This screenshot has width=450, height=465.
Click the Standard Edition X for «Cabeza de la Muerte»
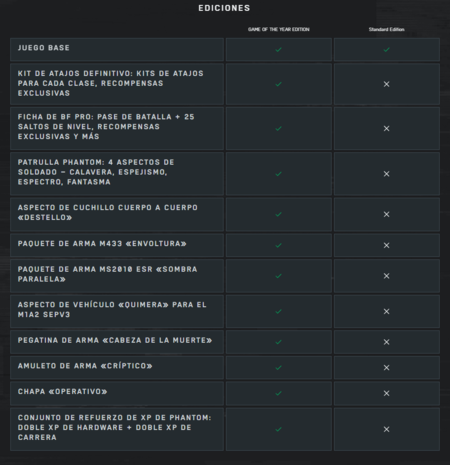(x=386, y=342)
